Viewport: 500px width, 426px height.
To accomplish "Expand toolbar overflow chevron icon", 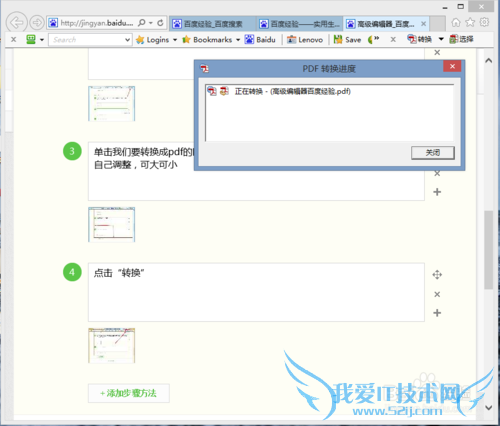I will [x=377, y=39].
